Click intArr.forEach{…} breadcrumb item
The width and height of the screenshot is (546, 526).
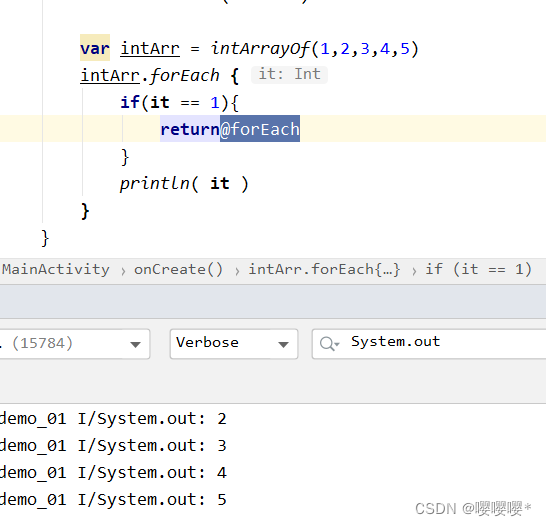tap(324, 269)
